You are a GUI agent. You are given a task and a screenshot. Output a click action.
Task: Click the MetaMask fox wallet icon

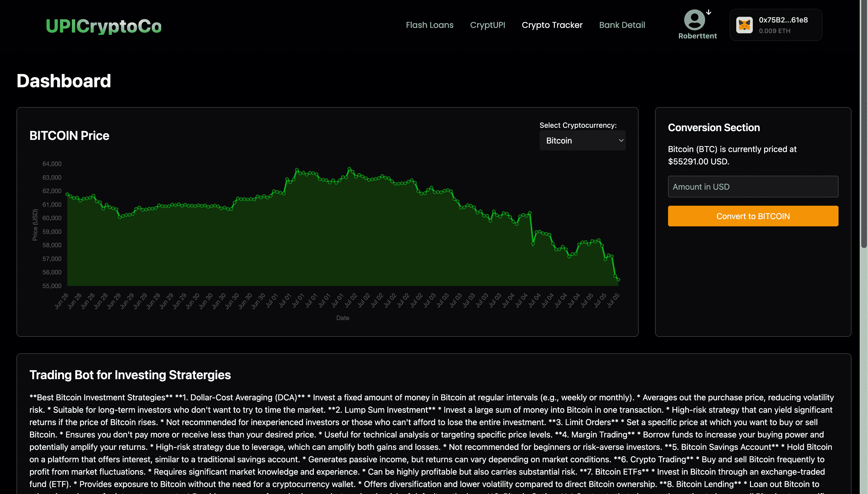point(744,25)
